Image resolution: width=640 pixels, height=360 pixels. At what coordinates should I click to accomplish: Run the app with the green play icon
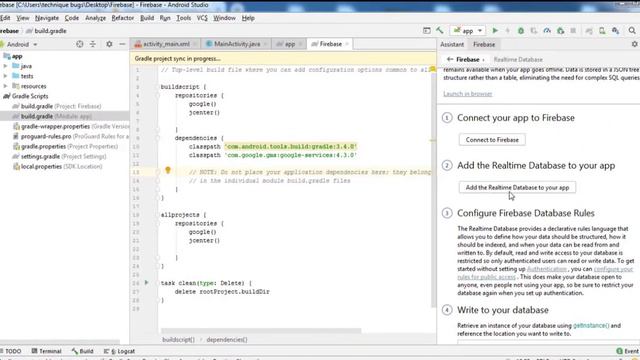[495, 31]
